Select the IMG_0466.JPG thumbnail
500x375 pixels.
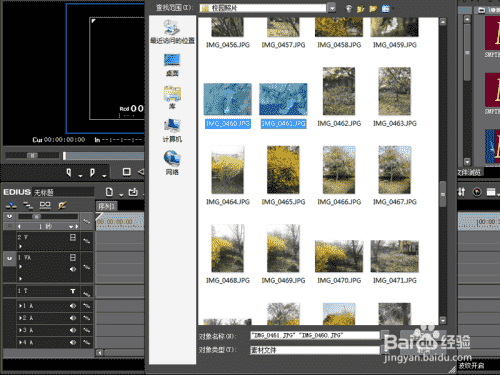[x=339, y=170]
